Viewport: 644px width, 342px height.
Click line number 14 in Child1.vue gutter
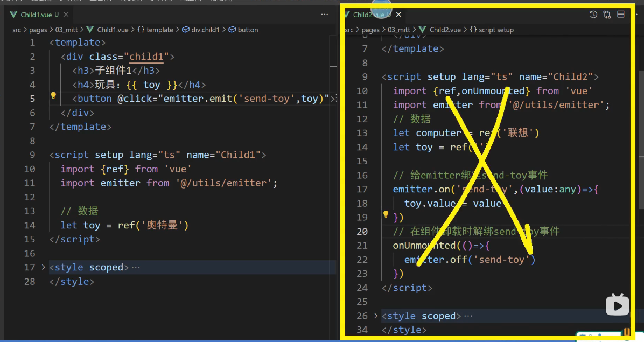(30, 225)
